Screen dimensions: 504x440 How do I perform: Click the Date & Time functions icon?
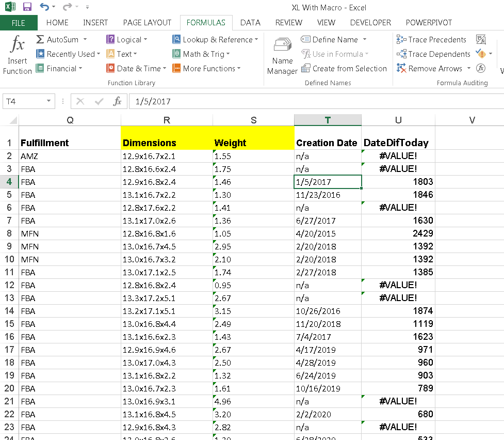tap(110, 68)
